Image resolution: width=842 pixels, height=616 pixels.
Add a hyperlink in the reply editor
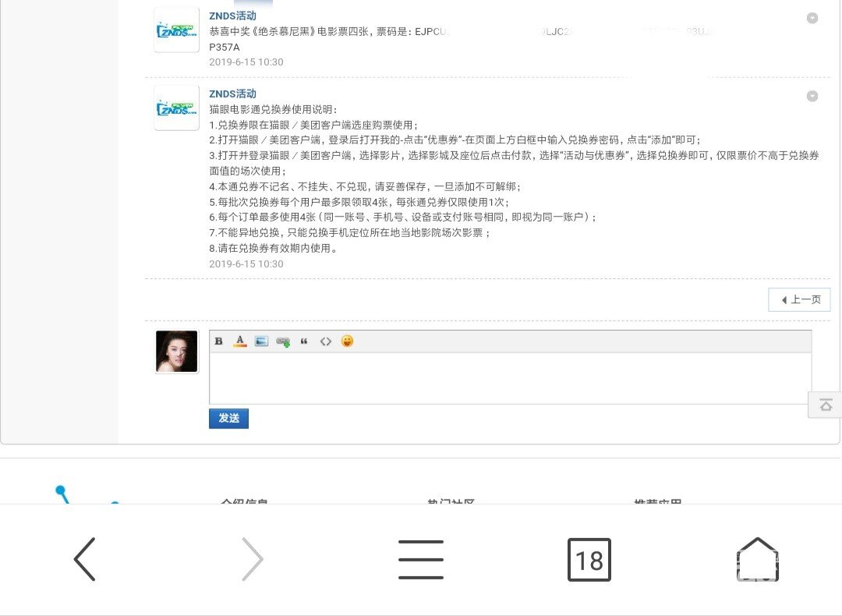point(283,342)
